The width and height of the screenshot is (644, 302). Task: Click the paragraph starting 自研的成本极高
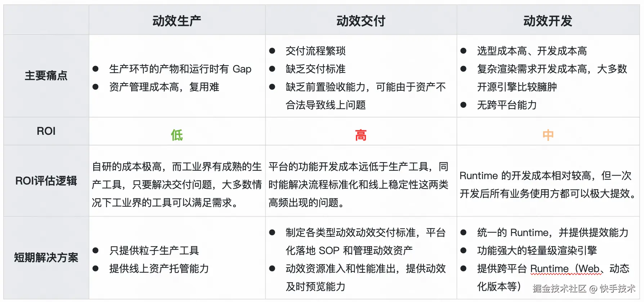pos(176,184)
